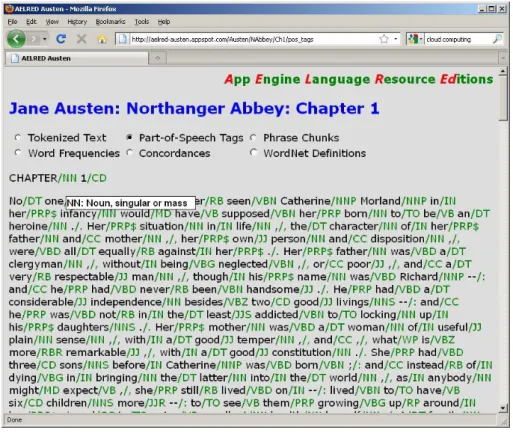Screen dimensions: 513x433
Task: Close the Firefox window
Action: 502,9
